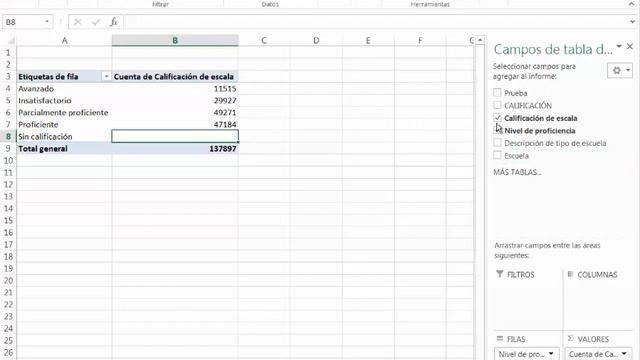
Task: Click the COLUMNAS area icon
Action: pyautogui.click(x=571, y=274)
